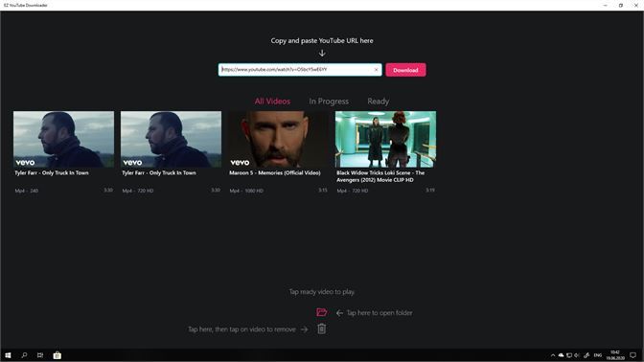Click the 'Tap ready video to play' hint

coord(322,292)
